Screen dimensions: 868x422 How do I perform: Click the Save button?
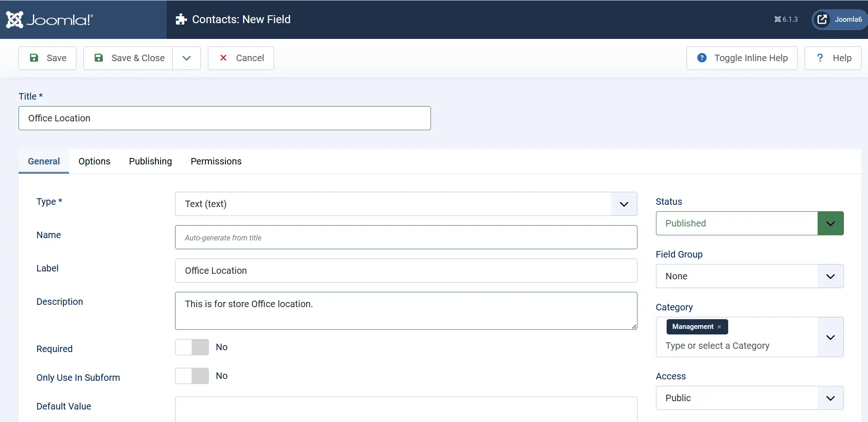[x=48, y=58]
